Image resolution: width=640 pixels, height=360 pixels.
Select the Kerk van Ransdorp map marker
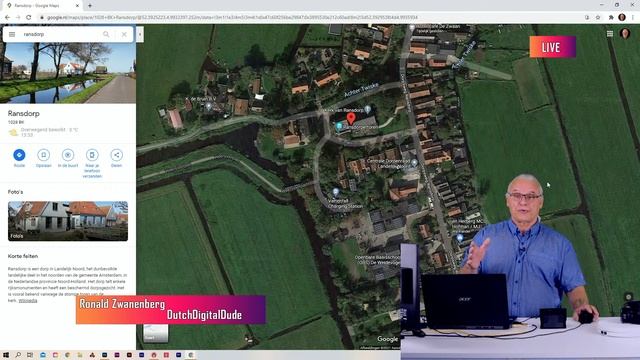click(368, 109)
